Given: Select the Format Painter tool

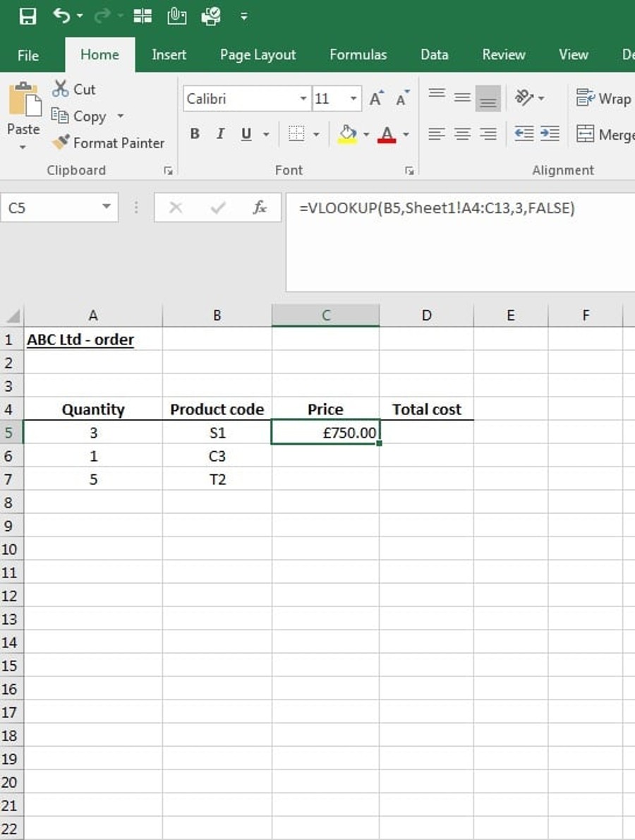Looking at the screenshot, I should pyautogui.click(x=108, y=143).
